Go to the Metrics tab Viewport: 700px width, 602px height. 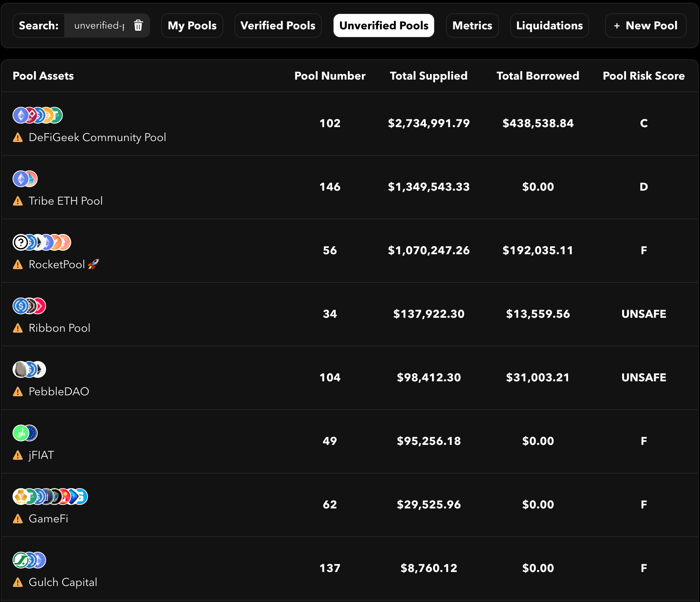point(472,25)
